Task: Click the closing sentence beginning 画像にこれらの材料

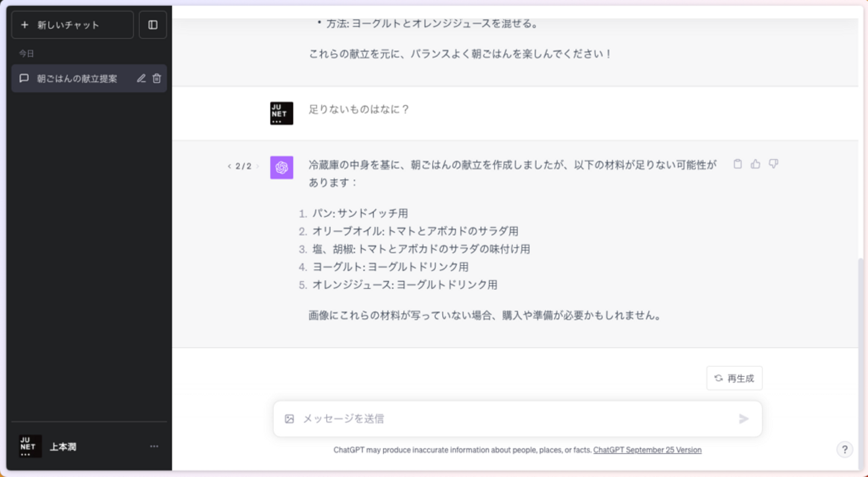Action: (x=485, y=316)
